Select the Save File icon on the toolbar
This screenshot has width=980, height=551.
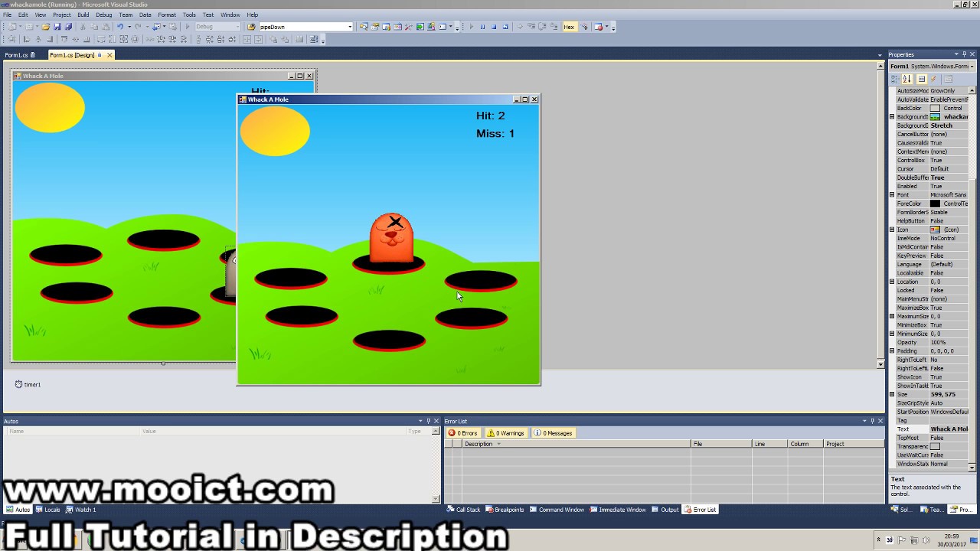click(57, 27)
